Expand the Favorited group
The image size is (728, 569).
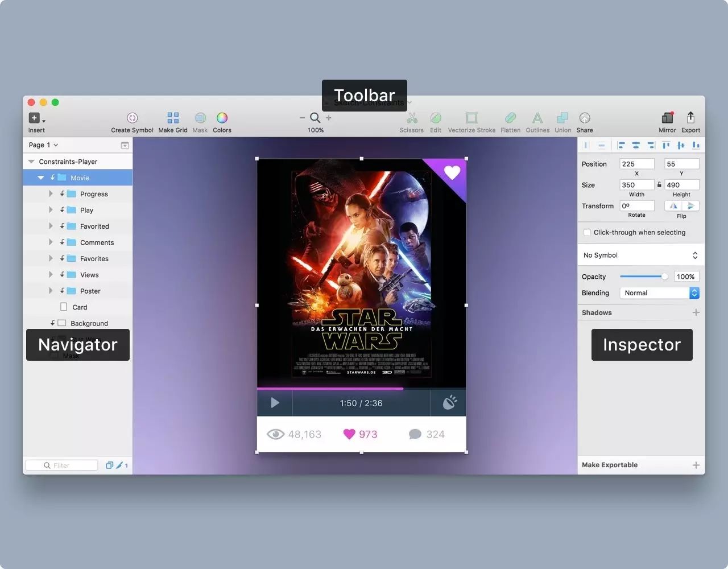51,226
